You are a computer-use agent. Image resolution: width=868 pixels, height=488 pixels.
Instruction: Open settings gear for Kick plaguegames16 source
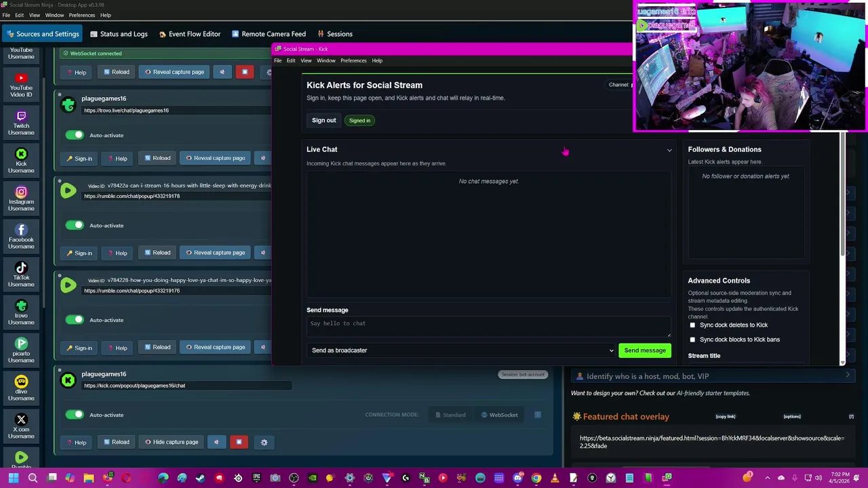point(264,442)
